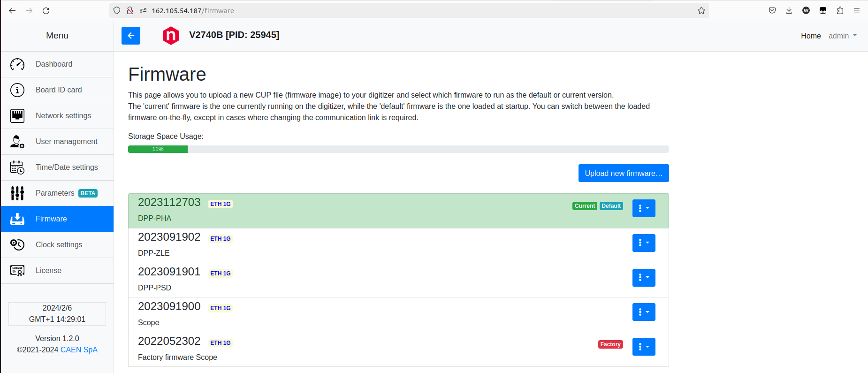Click the Home link
The height and width of the screenshot is (373, 868).
pos(811,36)
